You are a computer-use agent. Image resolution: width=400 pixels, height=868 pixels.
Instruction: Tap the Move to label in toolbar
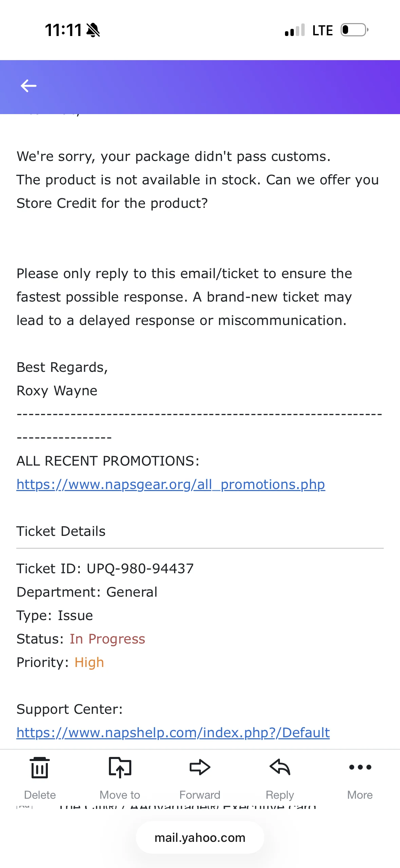click(x=120, y=795)
